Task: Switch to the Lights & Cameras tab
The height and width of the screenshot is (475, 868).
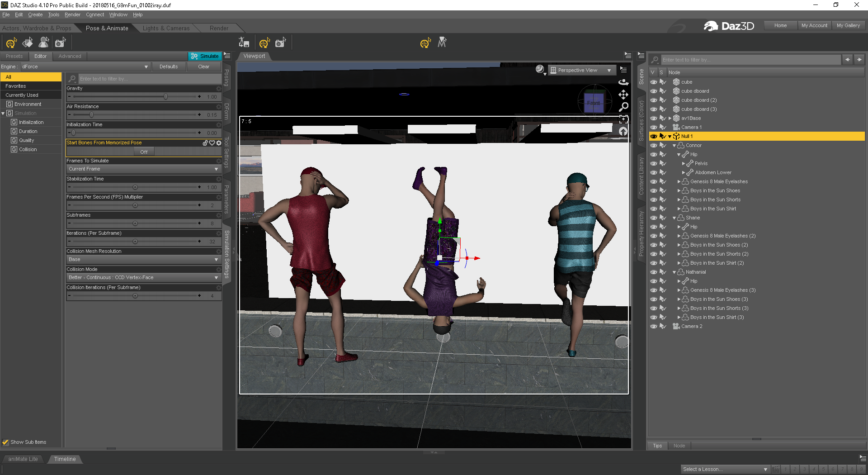Action: pyautogui.click(x=166, y=28)
